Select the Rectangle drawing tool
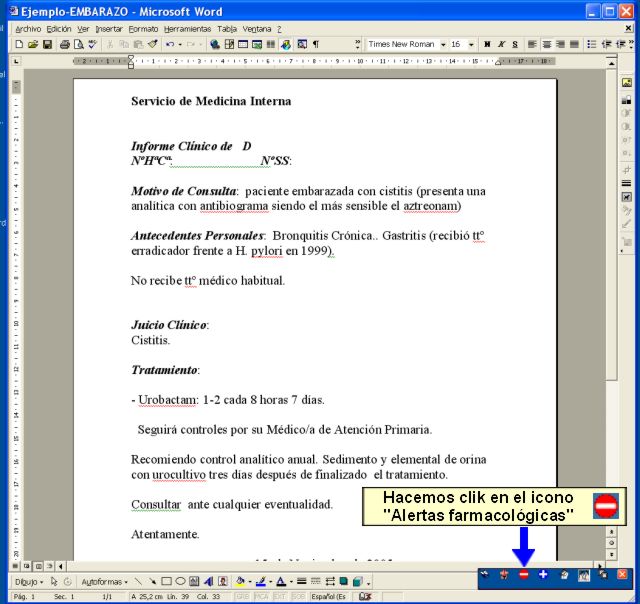 point(166,582)
